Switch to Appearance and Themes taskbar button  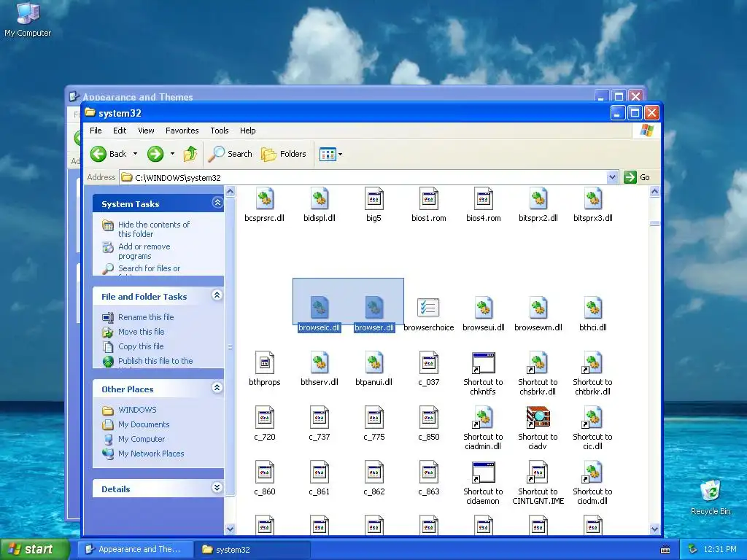135,549
